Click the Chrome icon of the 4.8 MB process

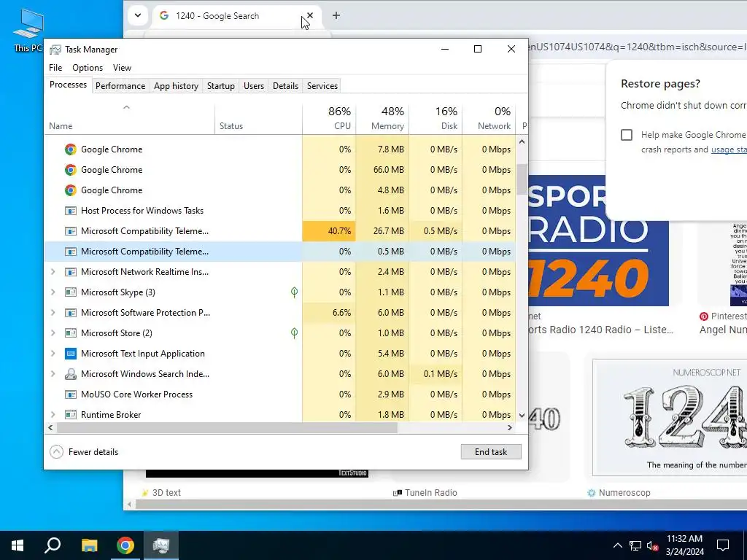coord(71,190)
